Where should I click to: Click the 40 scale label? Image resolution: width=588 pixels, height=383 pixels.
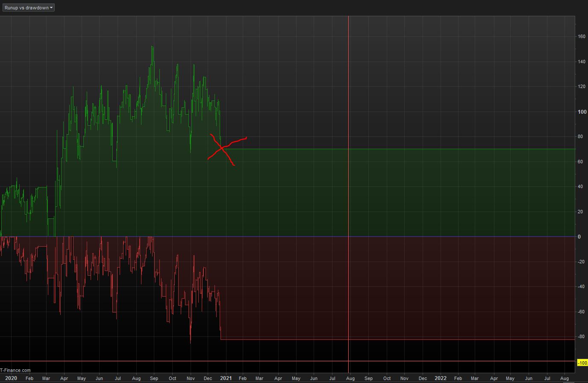580,187
